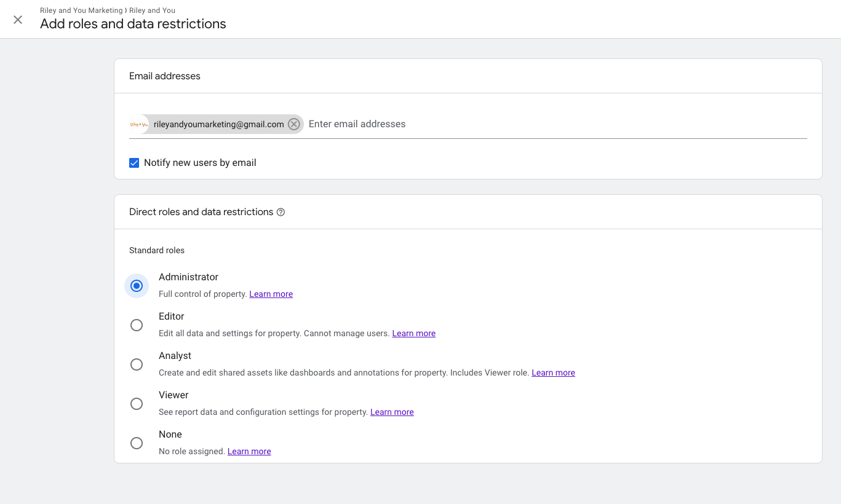
Task: Click Learn more link for Viewer role
Action: [x=392, y=412]
